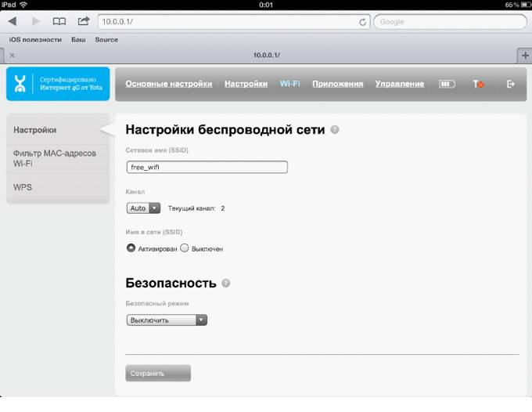Select the Активирован radio button
The image size is (532, 412).
131,248
